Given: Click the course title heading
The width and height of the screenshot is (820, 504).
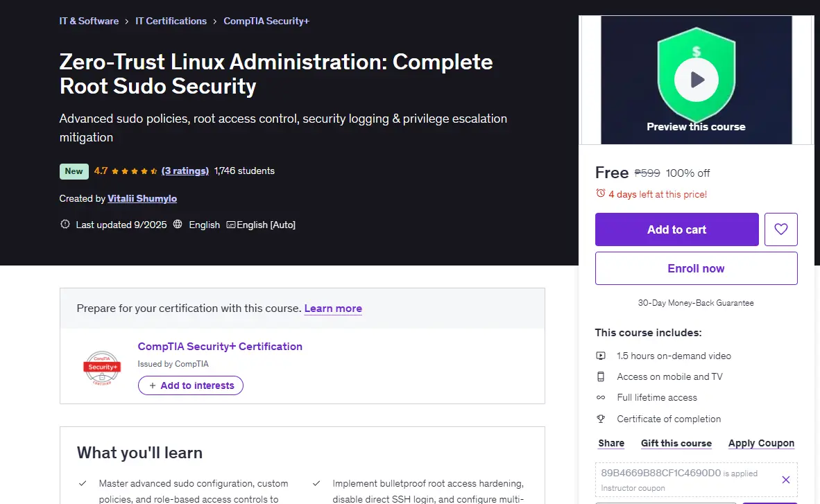Looking at the screenshot, I should point(276,73).
